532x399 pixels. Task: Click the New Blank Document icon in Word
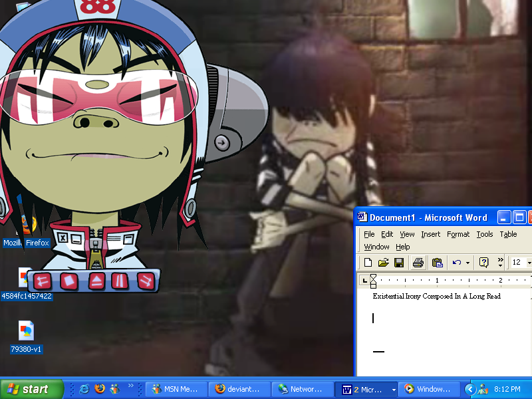(368, 262)
